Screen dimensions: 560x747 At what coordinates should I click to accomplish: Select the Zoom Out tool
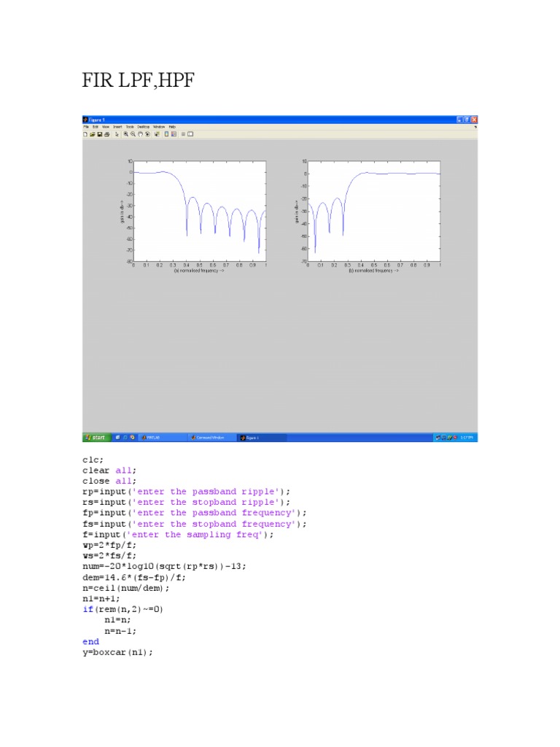click(x=133, y=134)
